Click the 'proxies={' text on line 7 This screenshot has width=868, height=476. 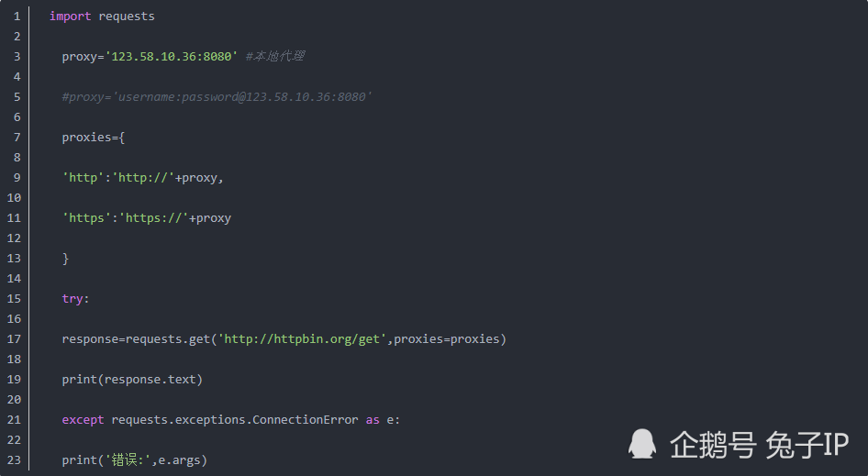94,138
